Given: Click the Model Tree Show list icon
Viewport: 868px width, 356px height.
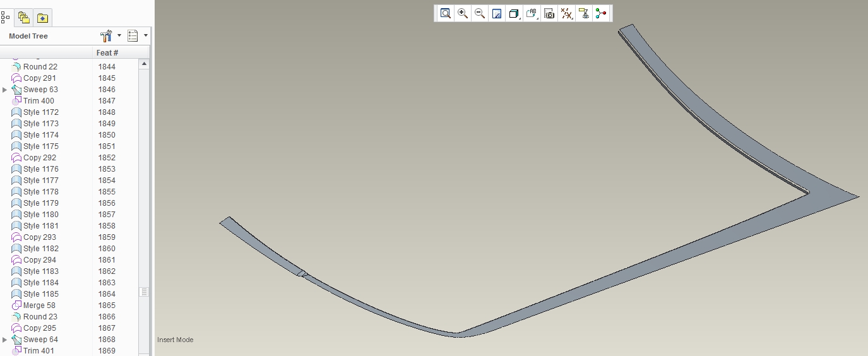Looking at the screenshot, I should [133, 36].
